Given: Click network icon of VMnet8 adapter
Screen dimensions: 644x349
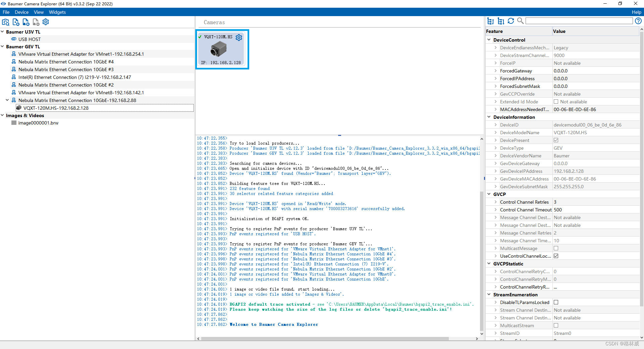Looking at the screenshot, I should pyautogui.click(x=14, y=92).
